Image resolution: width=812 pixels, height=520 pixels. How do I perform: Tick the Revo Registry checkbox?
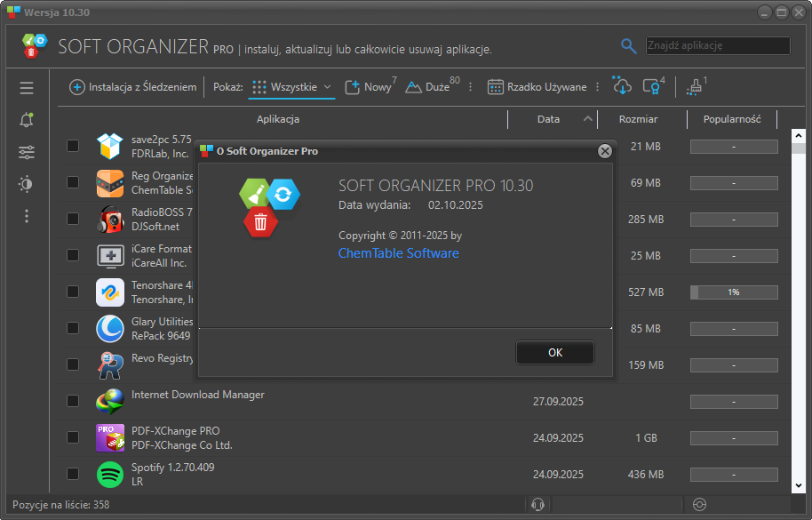[x=73, y=364]
